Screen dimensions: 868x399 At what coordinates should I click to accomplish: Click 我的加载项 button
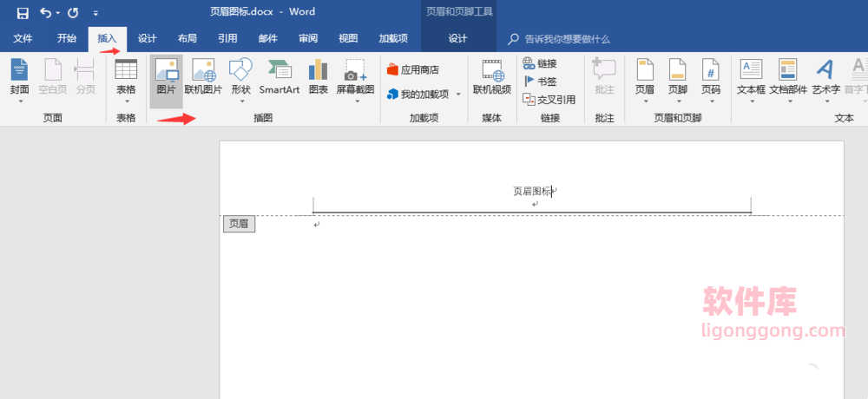coord(418,94)
